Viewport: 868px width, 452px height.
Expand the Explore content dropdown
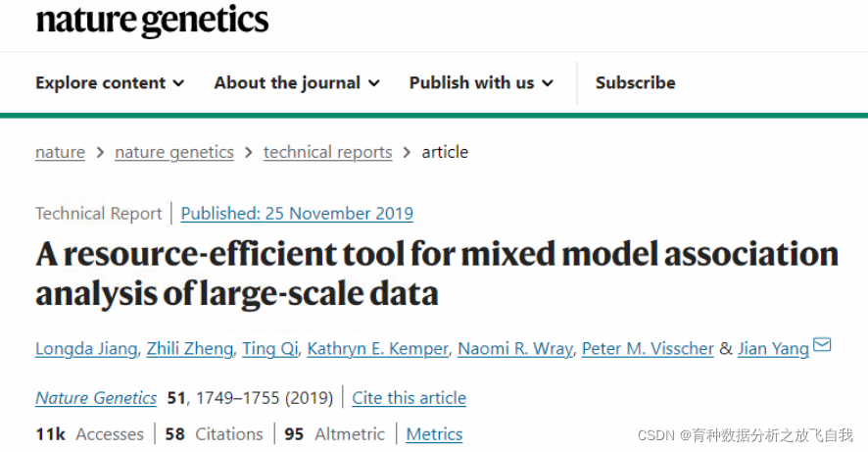tap(110, 83)
